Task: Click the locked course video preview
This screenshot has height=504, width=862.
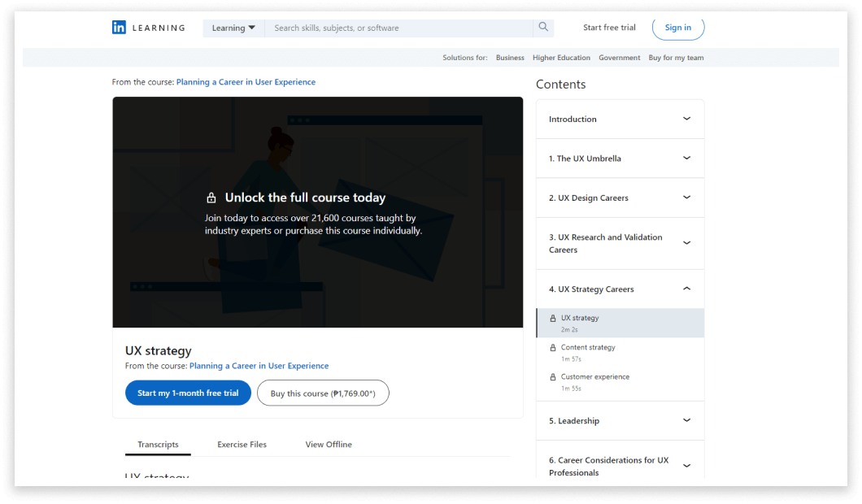Action: [318, 212]
